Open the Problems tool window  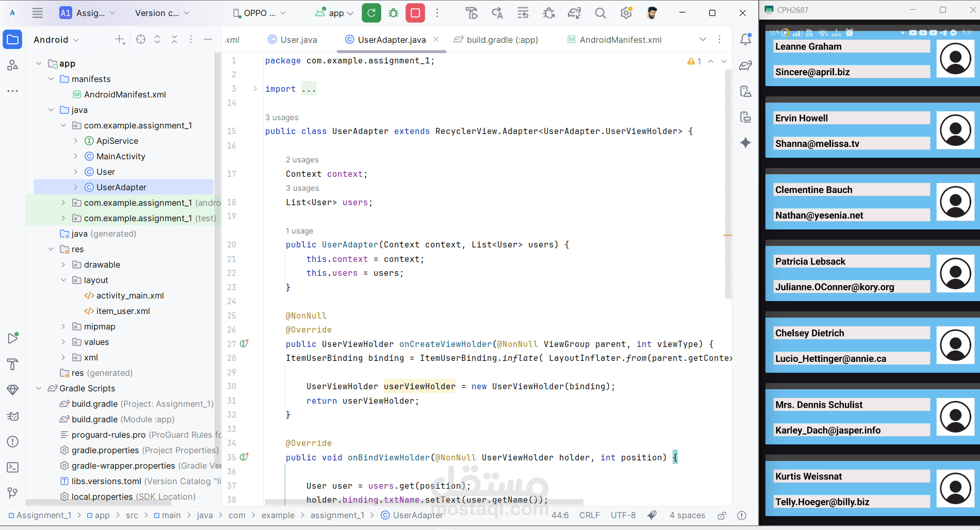tap(12, 441)
